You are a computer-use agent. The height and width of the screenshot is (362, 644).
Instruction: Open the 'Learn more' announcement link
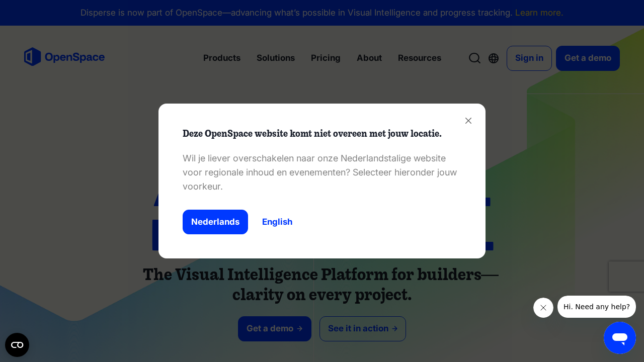(538, 13)
